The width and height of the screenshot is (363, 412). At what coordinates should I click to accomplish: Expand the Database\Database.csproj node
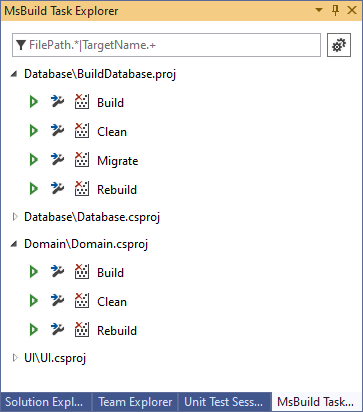[15, 217]
